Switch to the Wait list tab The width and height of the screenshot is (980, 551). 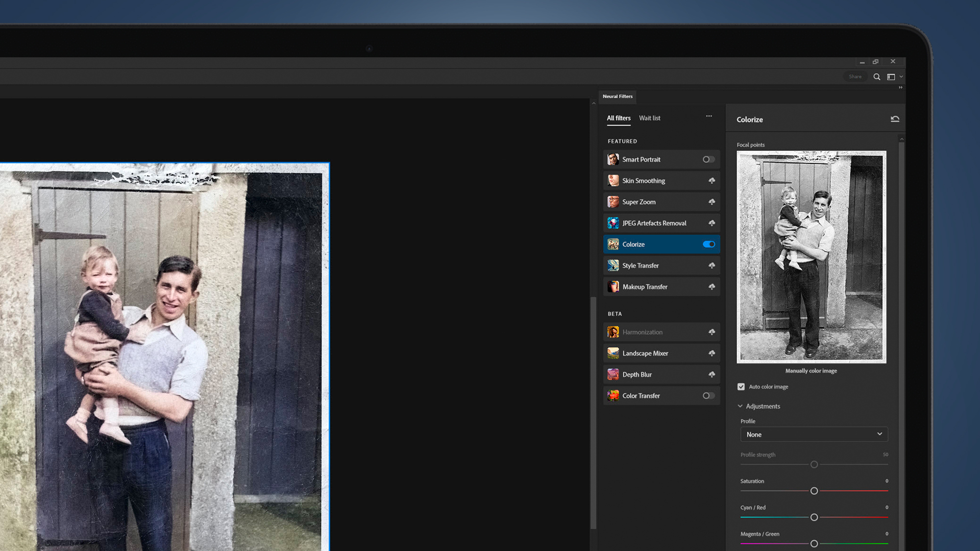pyautogui.click(x=650, y=118)
